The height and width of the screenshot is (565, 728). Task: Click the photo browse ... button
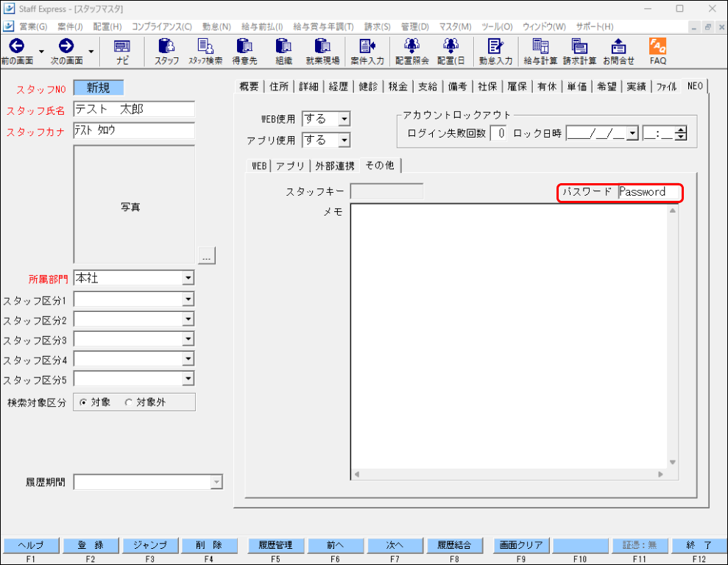207,255
